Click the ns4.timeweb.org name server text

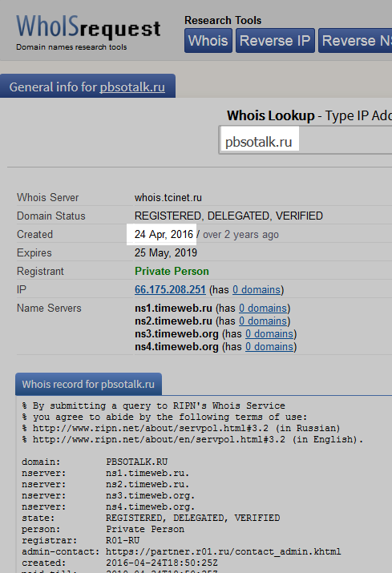pyautogui.click(x=176, y=346)
